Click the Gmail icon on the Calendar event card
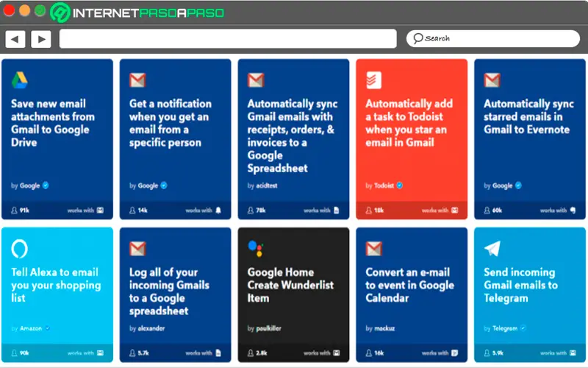Viewport: 588px width, 368px height. point(373,249)
